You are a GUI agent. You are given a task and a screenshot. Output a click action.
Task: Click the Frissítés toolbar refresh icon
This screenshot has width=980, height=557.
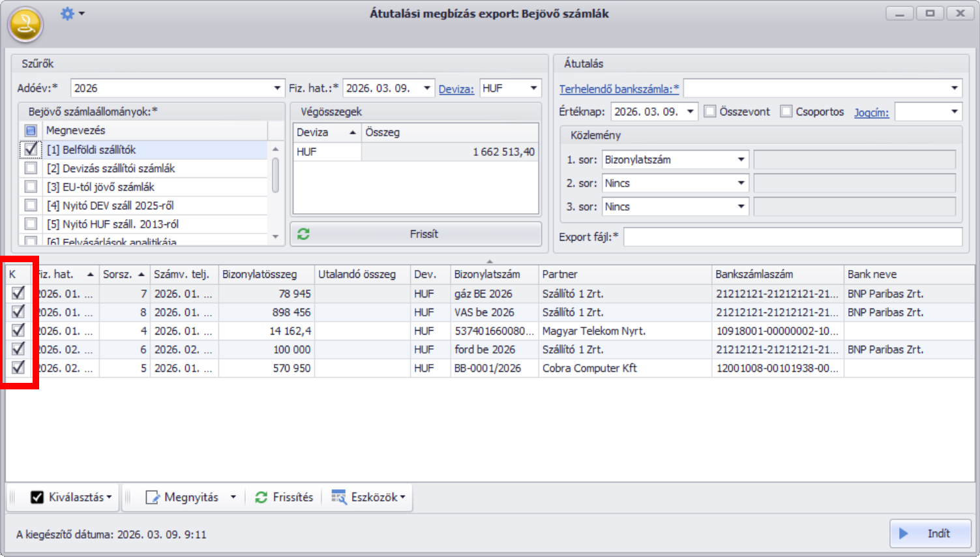261,498
